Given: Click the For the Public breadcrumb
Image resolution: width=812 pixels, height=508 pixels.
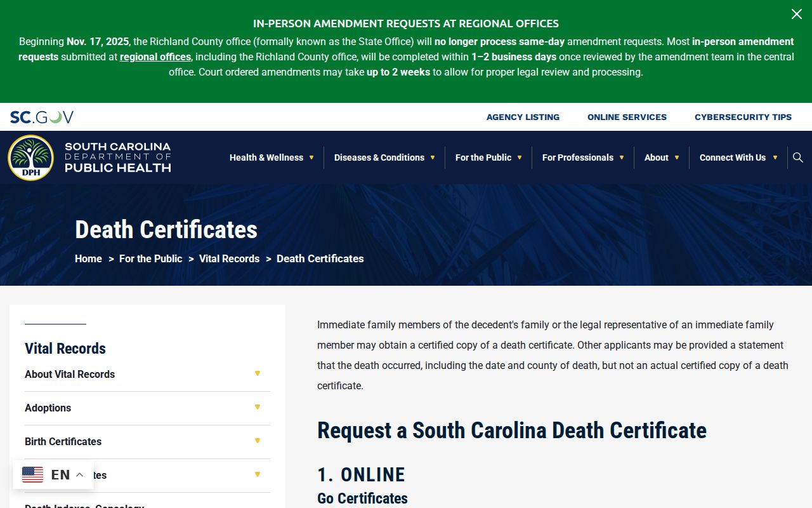Looking at the screenshot, I should pos(150,258).
